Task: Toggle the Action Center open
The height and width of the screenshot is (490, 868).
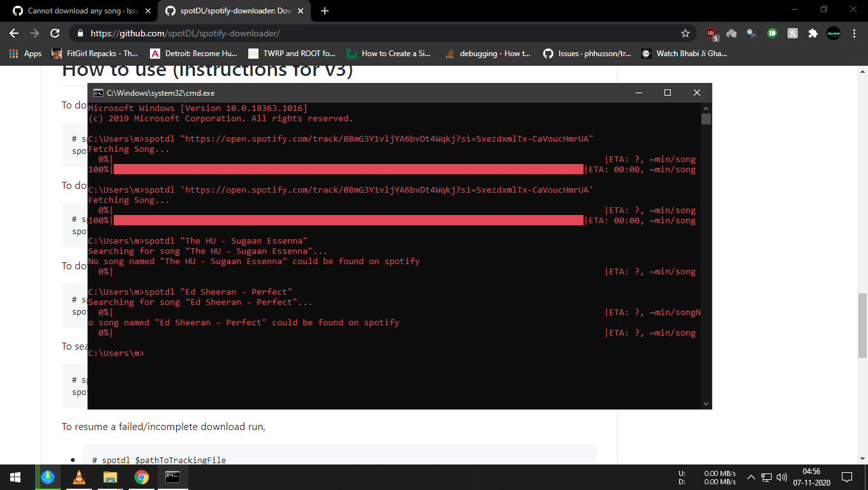Action: point(847,477)
